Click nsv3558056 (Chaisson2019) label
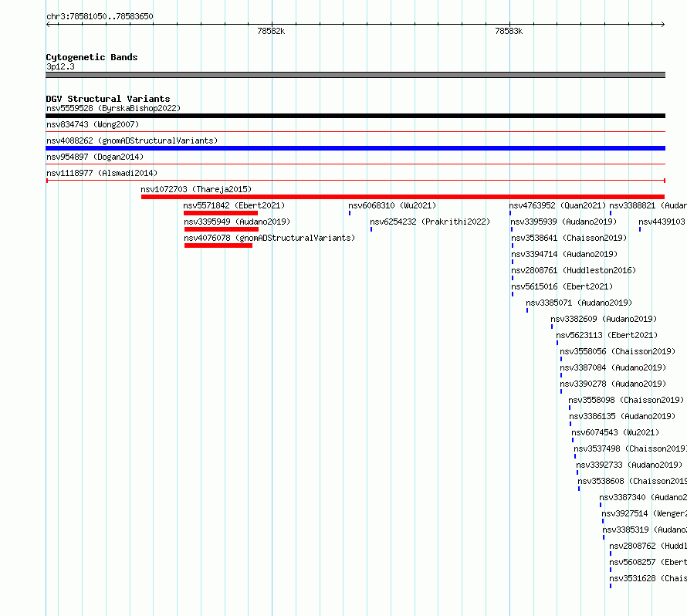 (x=618, y=351)
